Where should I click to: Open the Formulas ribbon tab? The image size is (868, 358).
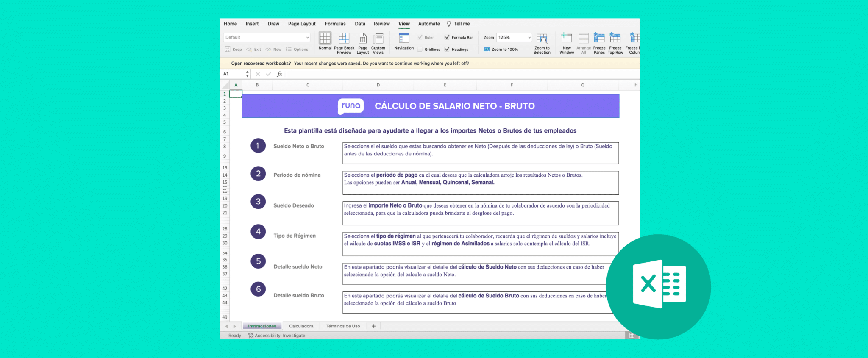coord(335,24)
